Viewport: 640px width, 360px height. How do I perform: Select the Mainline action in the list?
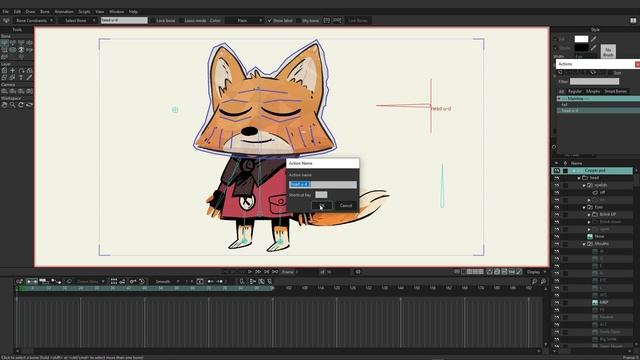[x=598, y=99]
